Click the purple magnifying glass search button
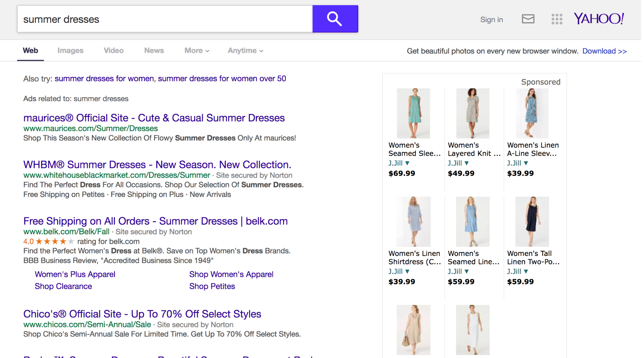The height and width of the screenshot is (358, 644). point(335,19)
